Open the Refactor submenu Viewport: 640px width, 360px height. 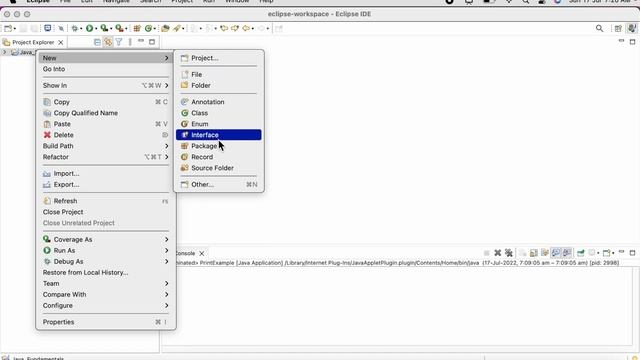(x=105, y=157)
